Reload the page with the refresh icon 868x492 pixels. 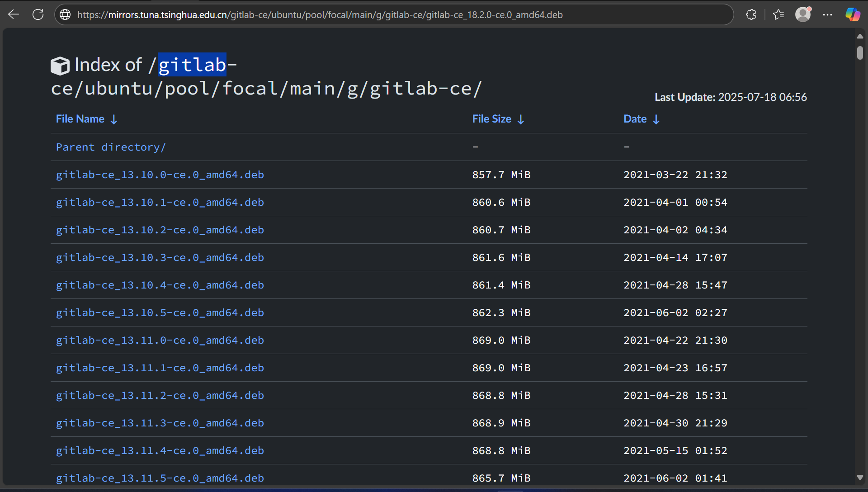(38, 14)
